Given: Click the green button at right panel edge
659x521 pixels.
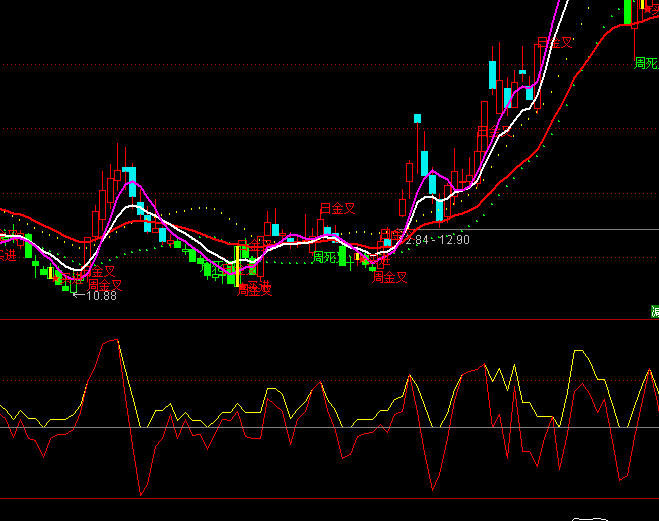Looking at the screenshot, I should [x=655, y=312].
